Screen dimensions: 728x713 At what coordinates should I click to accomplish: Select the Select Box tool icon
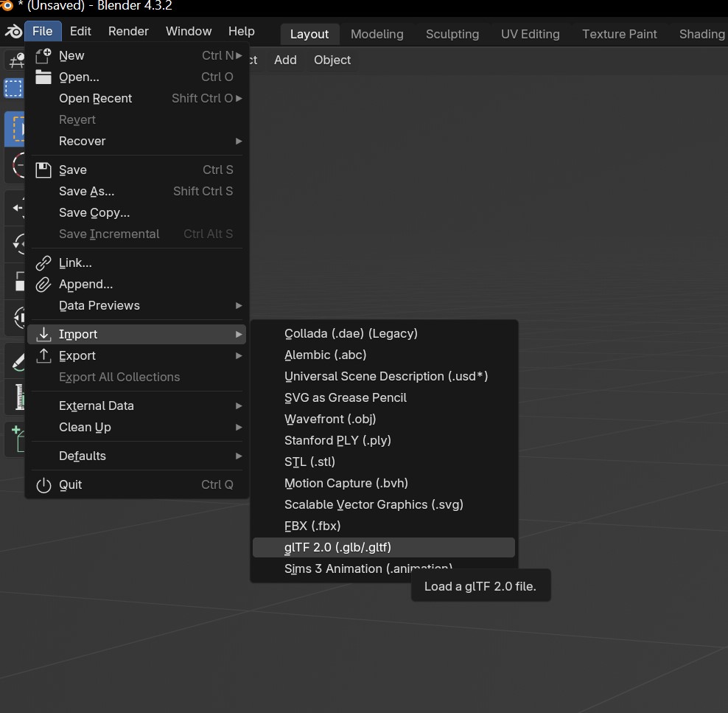coord(15,129)
